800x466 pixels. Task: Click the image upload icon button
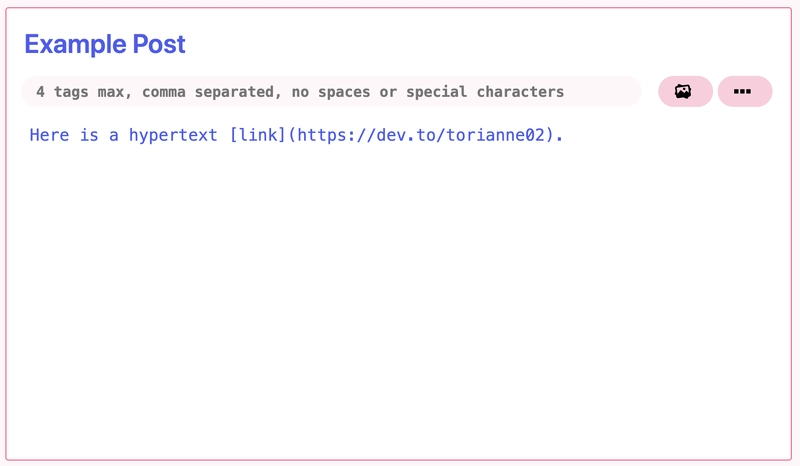[685, 91]
